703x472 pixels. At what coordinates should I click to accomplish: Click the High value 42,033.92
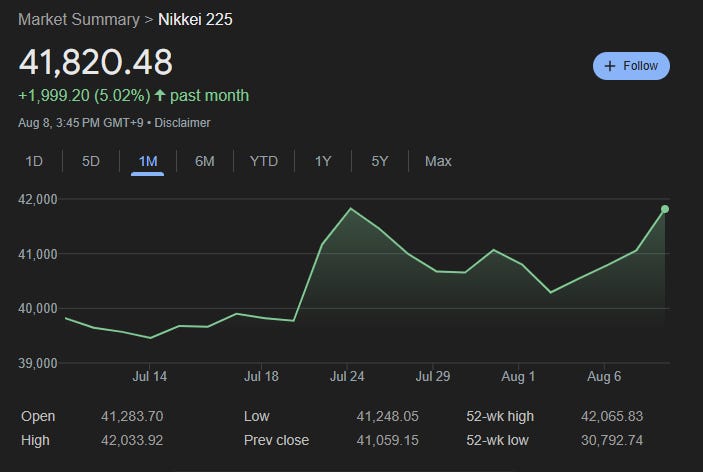pyautogui.click(x=132, y=441)
